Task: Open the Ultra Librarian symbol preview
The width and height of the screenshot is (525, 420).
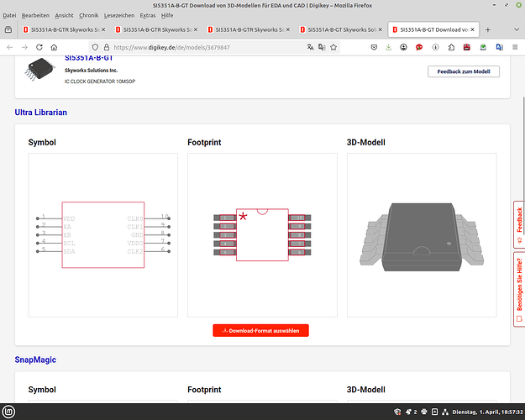Action: [x=103, y=235]
